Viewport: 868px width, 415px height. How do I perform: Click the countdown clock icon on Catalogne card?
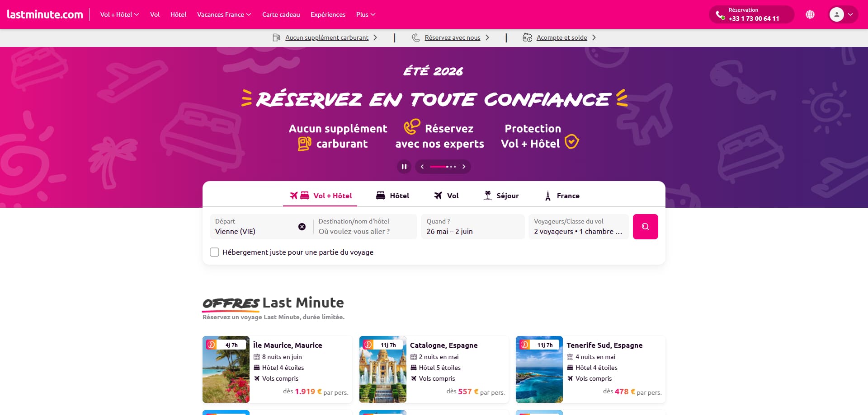click(x=368, y=345)
